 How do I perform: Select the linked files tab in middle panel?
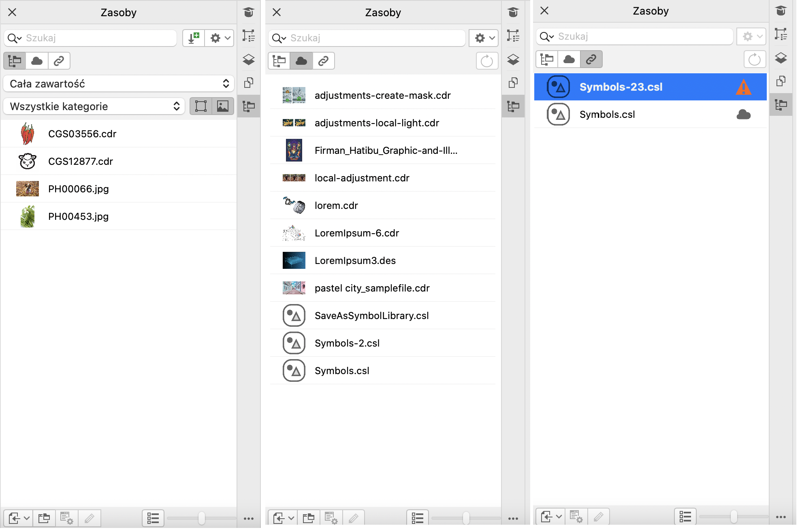(323, 61)
